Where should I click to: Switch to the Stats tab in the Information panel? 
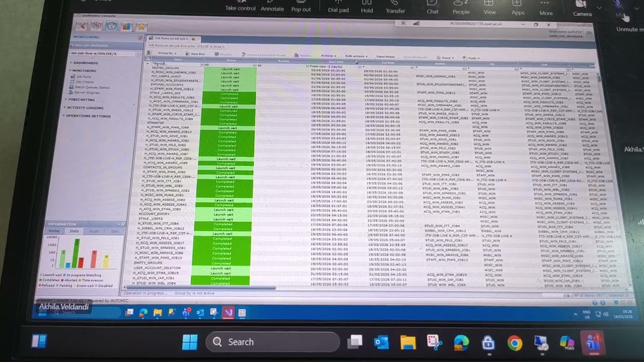pyautogui.click(x=74, y=231)
